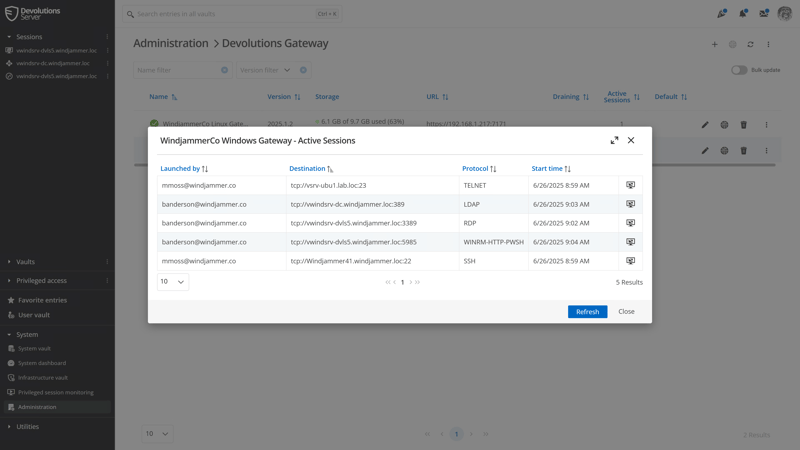Sort sessions by Destination column
The image size is (800, 450).
(x=311, y=168)
